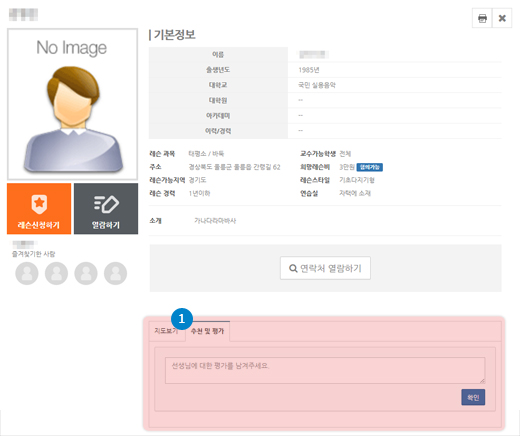Click the university value 국민 실용음악
The width and height of the screenshot is (520, 436).
317,85
